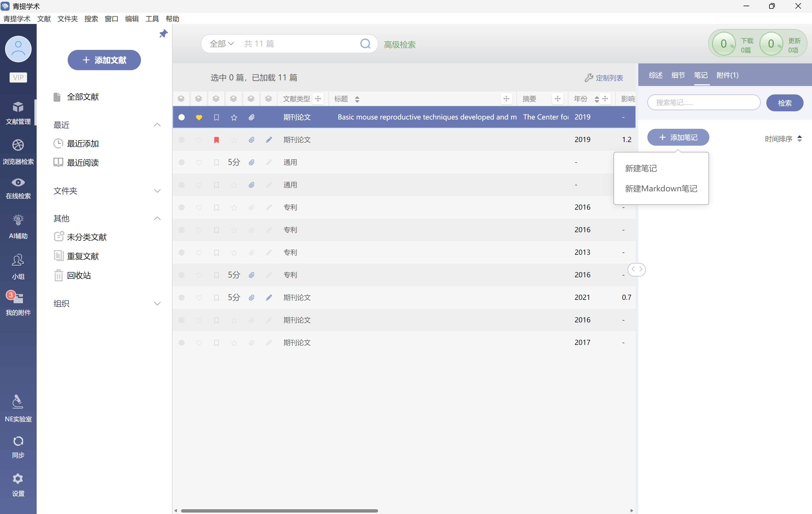The image size is (812, 514).
Task: Open the 高级检索 link
Action: tap(400, 45)
